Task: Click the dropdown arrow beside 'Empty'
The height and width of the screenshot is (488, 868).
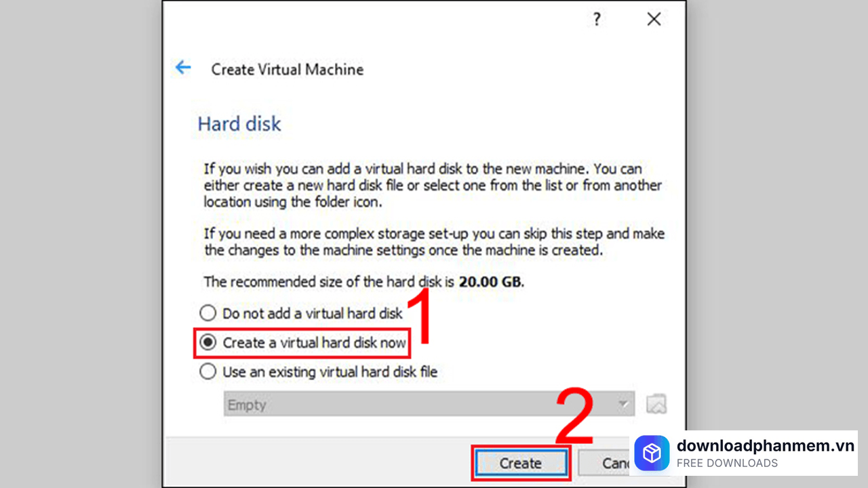Action: (623, 403)
